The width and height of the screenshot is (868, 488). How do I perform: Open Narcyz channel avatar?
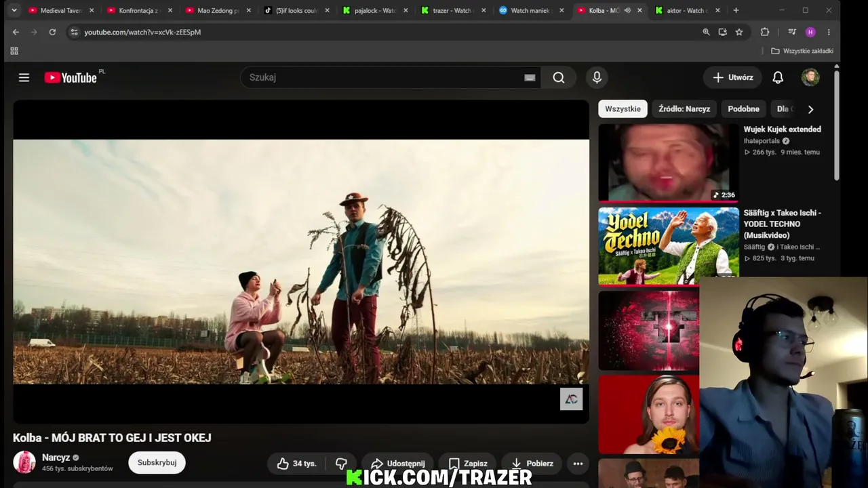tap(24, 462)
